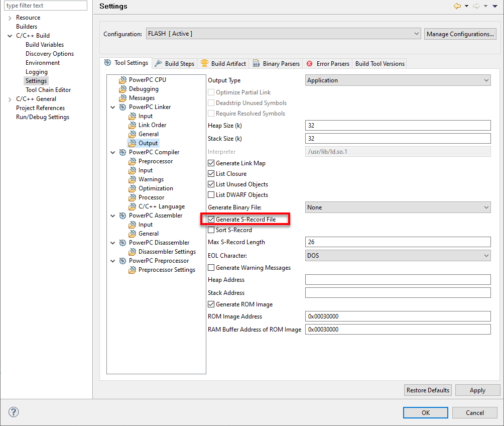Image resolution: width=504 pixels, height=426 pixels.
Task: Click the PowerPC Assembler icon
Action: (x=122, y=215)
